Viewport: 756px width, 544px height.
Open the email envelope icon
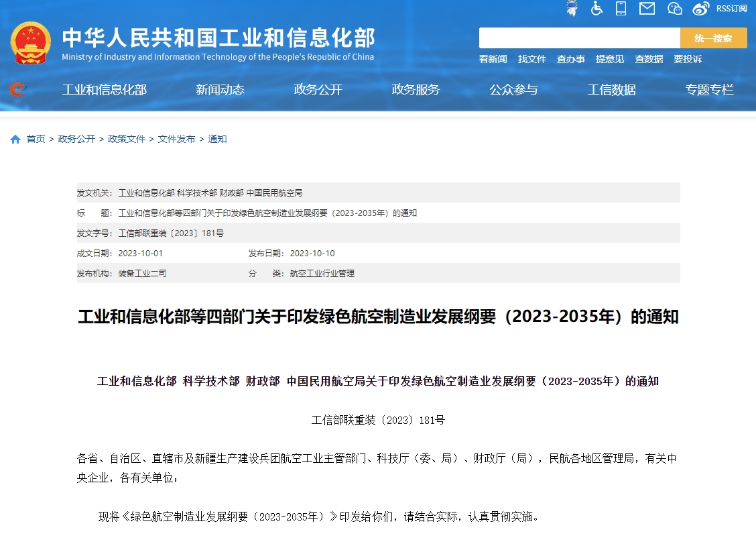click(647, 8)
